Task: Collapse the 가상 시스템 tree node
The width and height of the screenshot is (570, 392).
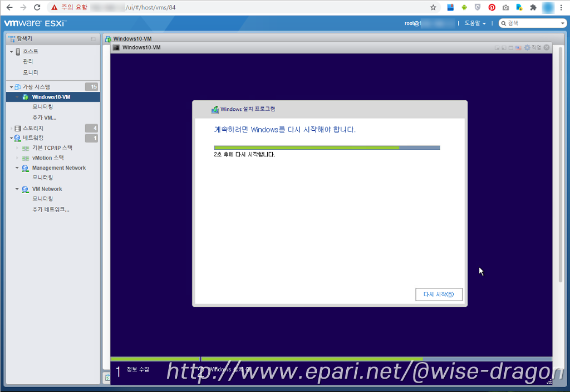Action: click(11, 87)
